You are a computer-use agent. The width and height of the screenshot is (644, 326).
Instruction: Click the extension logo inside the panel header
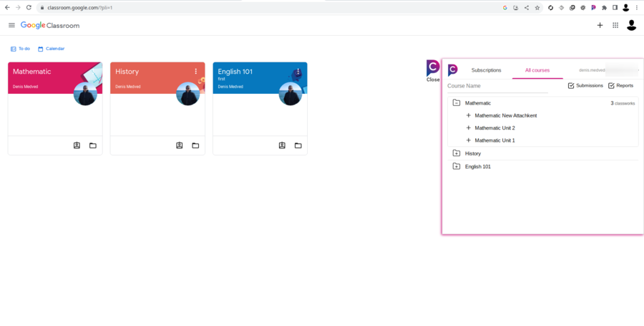click(453, 70)
